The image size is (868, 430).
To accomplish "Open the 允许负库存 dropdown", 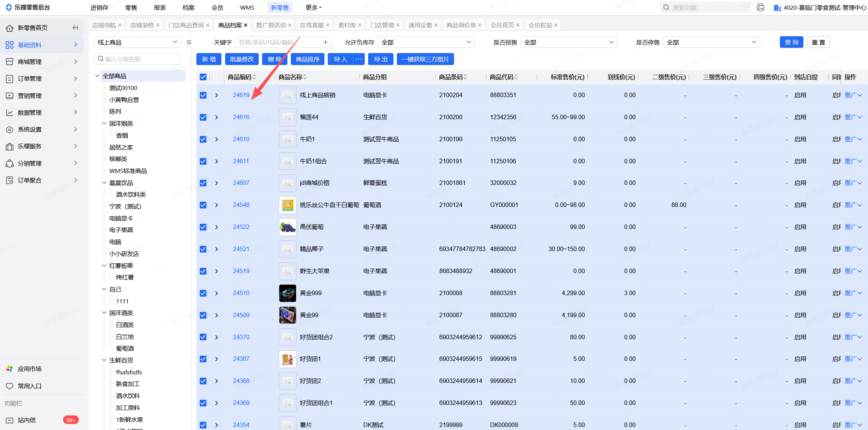I will pyautogui.click(x=426, y=43).
